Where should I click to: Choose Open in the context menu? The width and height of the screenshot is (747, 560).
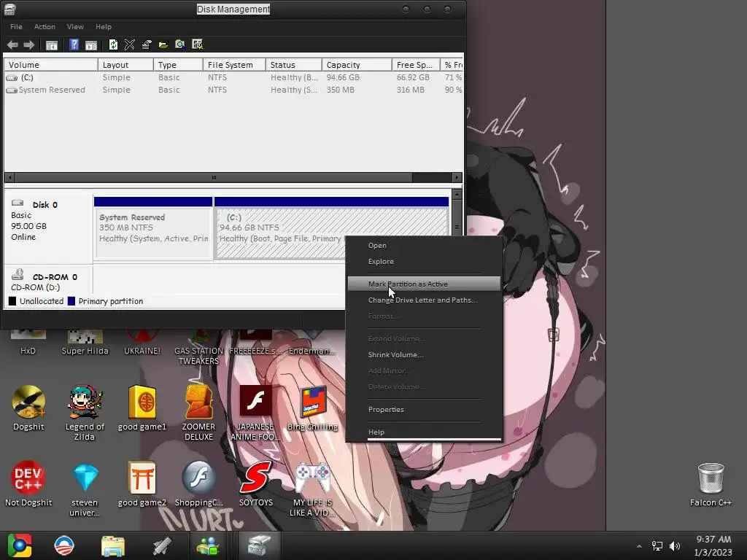click(x=424, y=246)
